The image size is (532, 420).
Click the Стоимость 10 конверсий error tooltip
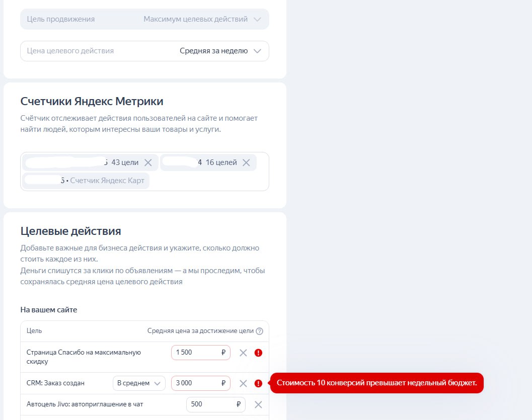(x=376, y=383)
